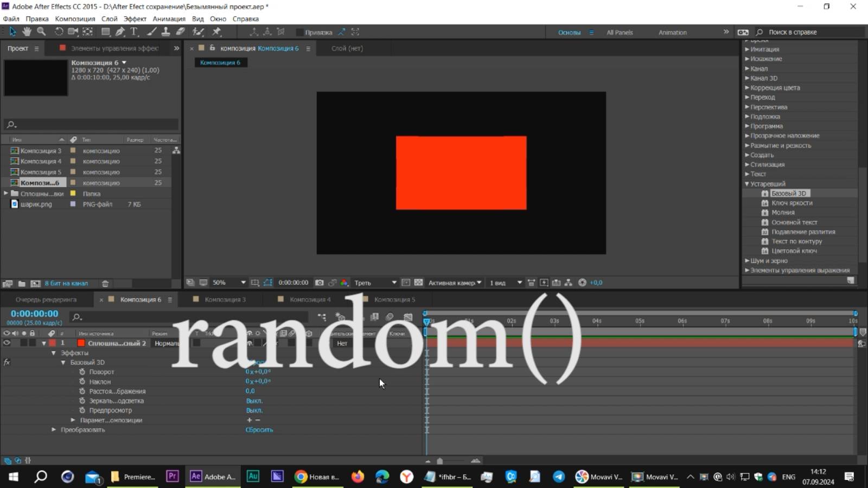Collapse the Эффекты group in timeline
Viewport: 868px width, 488px height.
(54, 353)
